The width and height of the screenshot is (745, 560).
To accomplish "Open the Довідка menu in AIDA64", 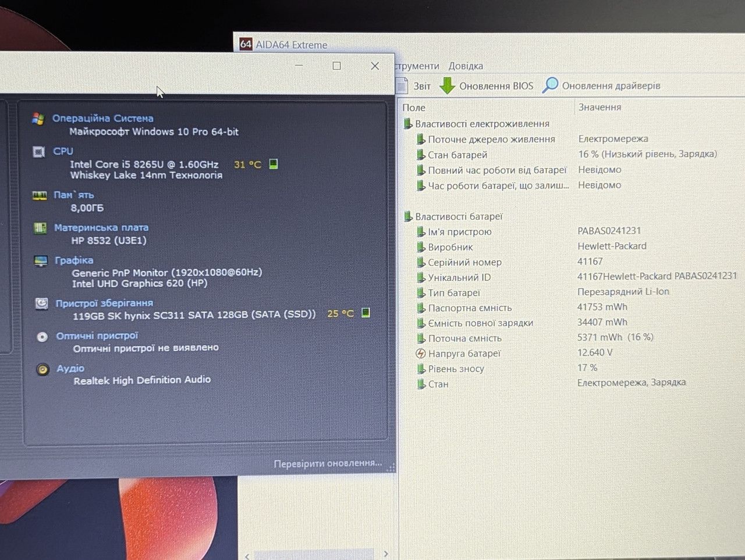I will 466,66.
